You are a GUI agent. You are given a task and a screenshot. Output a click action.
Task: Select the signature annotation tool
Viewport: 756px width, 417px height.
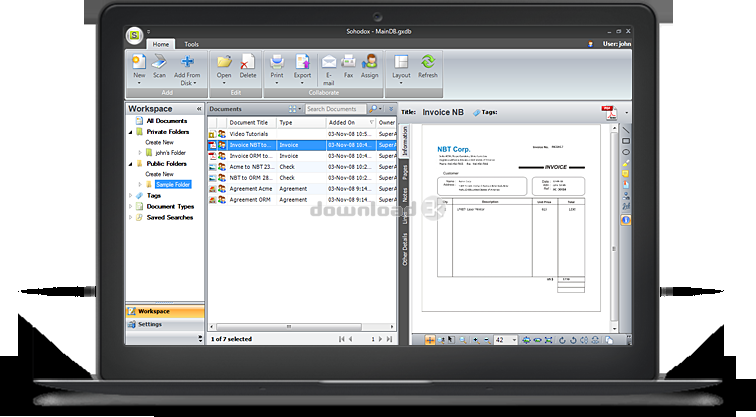tap(625, 206)
